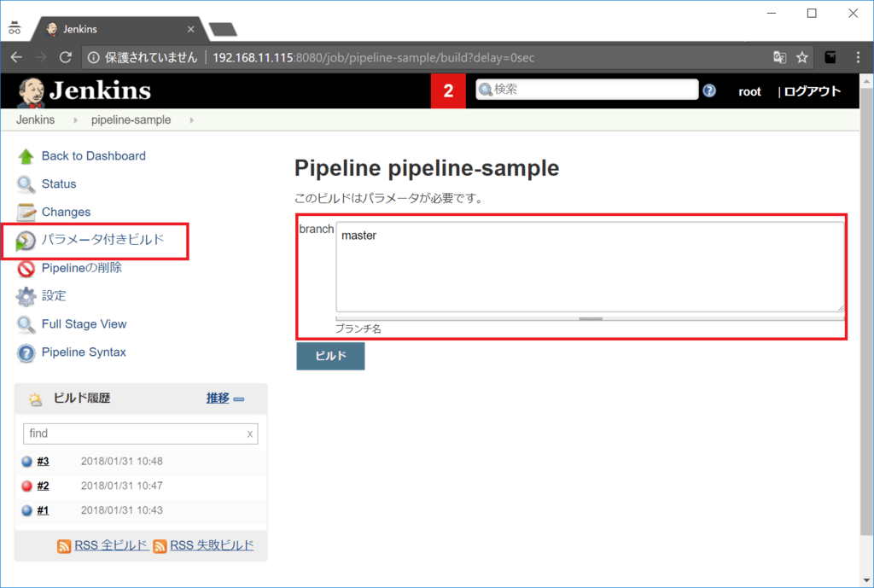Open パラメータ付きビルド link
Screen dimensions: 874x588
coord(103,240)
